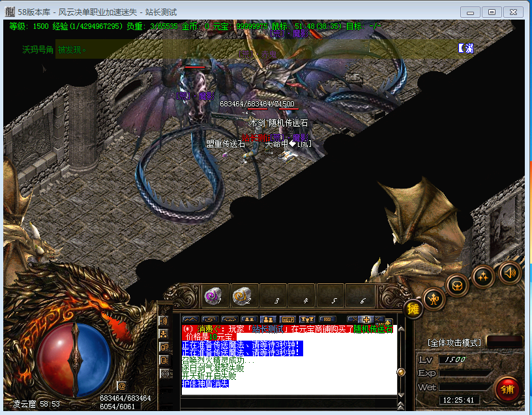Click the 元宝: 99999975 status entry
Viewport: 532px width, 415px height.
(x=240, y=26)
